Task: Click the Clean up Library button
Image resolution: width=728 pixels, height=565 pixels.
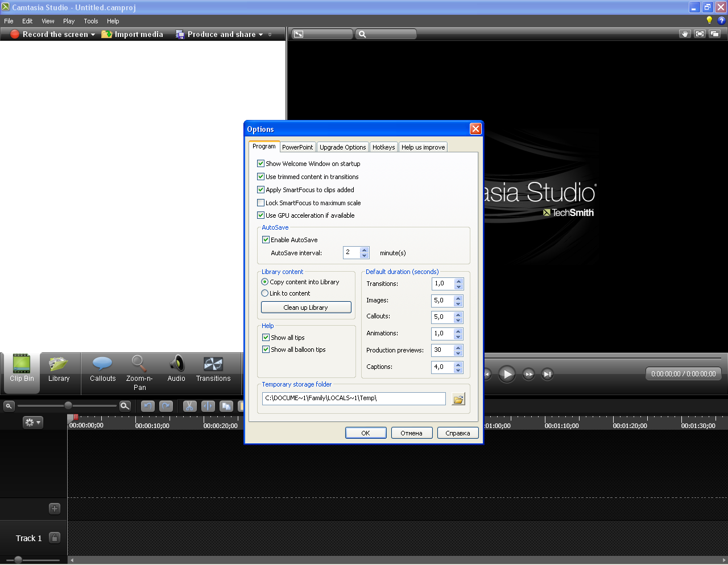Action: pyautogui.click(x=306, y=308)
